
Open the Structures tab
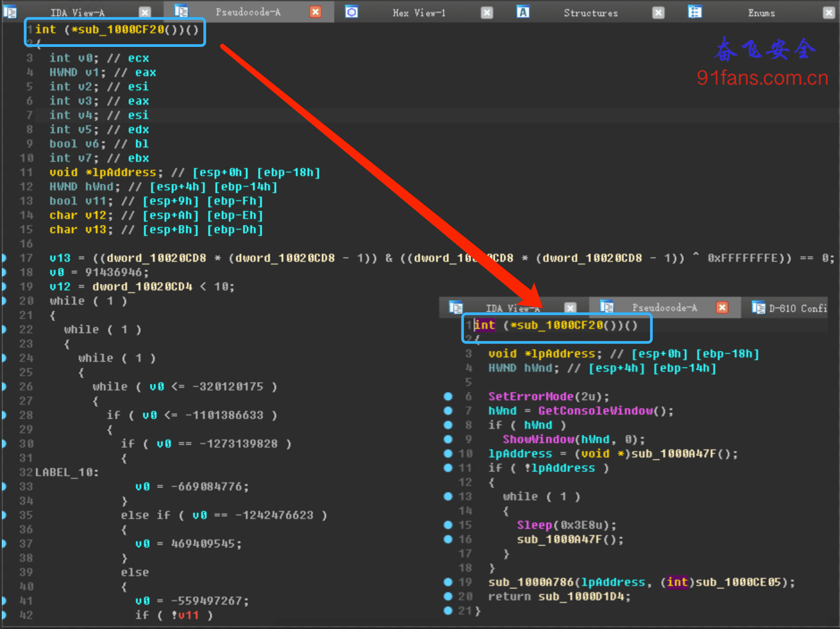pyautogui.click(x=591, y=13)
